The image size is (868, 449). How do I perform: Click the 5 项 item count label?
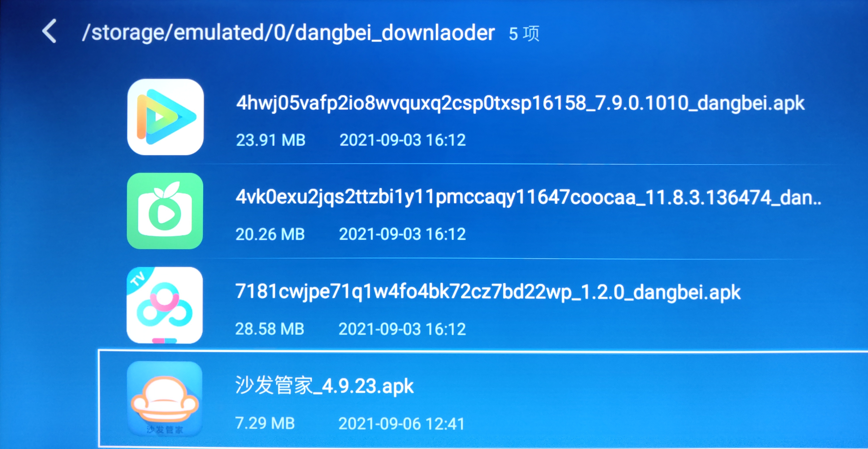coord(524,34)
